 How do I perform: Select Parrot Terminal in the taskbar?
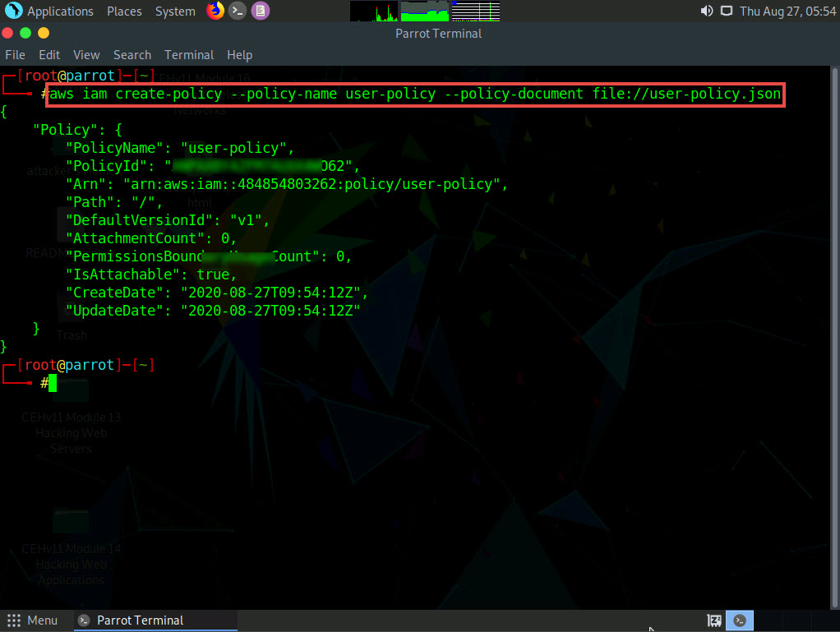point(132,620)
